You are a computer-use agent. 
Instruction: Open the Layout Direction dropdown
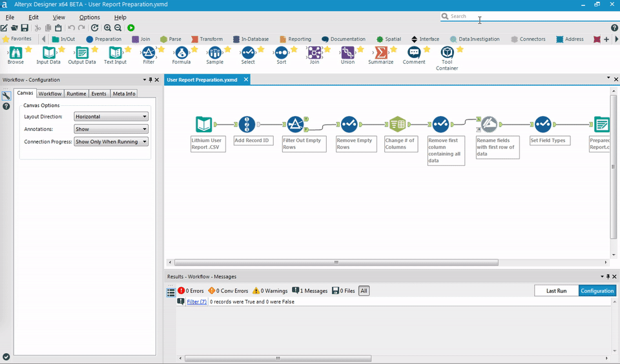pyautogui.click(x=111, y=117)
